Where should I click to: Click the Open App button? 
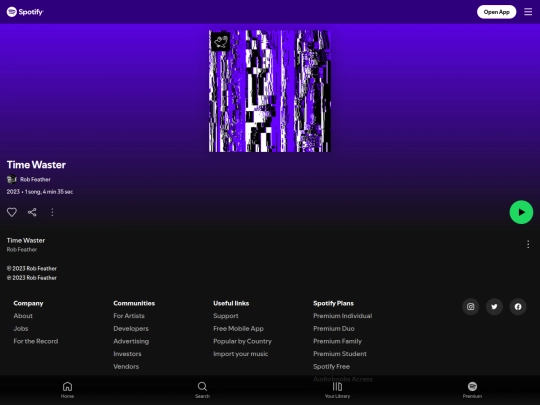pos(496,12)
